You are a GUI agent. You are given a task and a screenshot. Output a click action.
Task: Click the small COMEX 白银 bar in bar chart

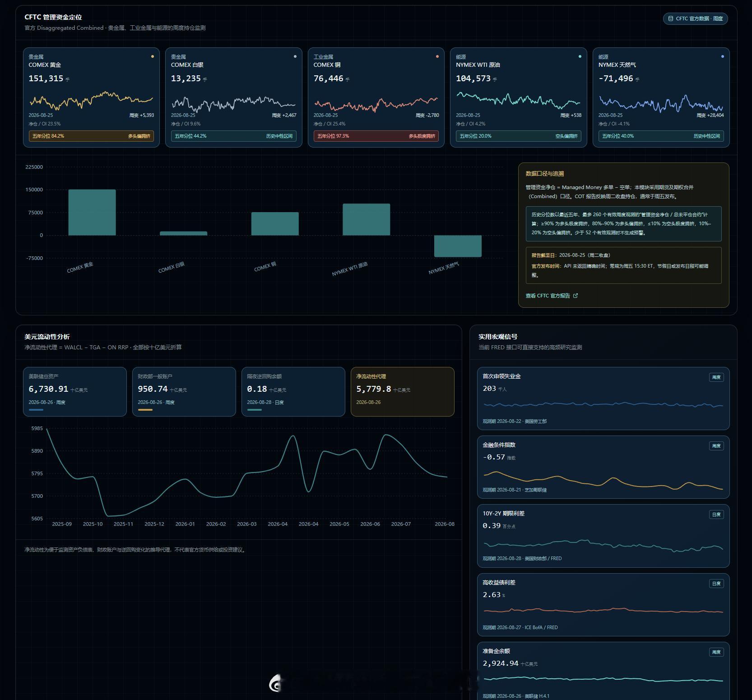tap(184, 233)
